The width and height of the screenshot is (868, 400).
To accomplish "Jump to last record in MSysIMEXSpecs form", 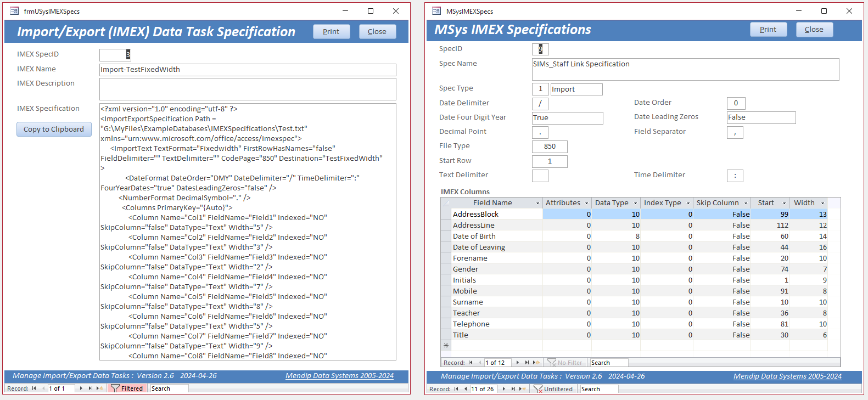I will coord(513,389).
